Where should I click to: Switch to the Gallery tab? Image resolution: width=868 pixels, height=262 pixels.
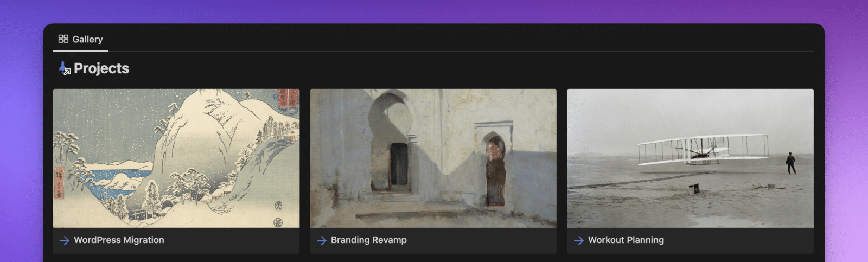point(87,39)
